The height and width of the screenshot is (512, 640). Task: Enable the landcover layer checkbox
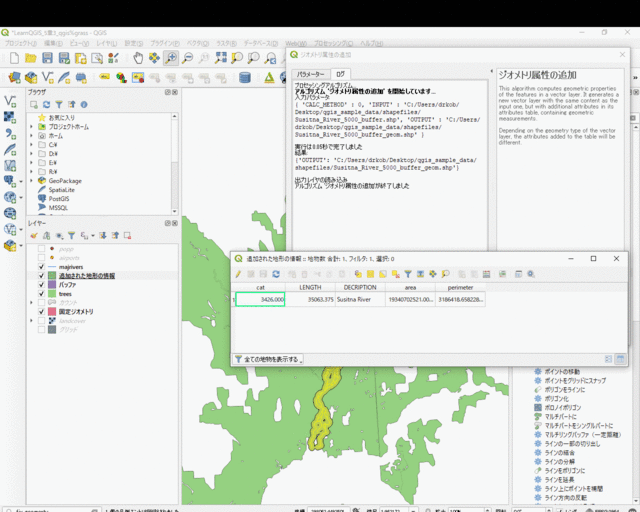click(41, 321)
